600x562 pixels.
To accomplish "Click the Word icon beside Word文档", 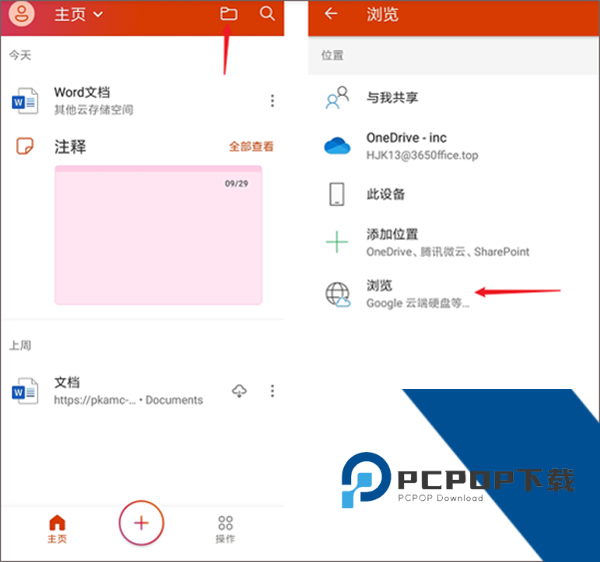I will pyautogui.click(x=25, y=101).
